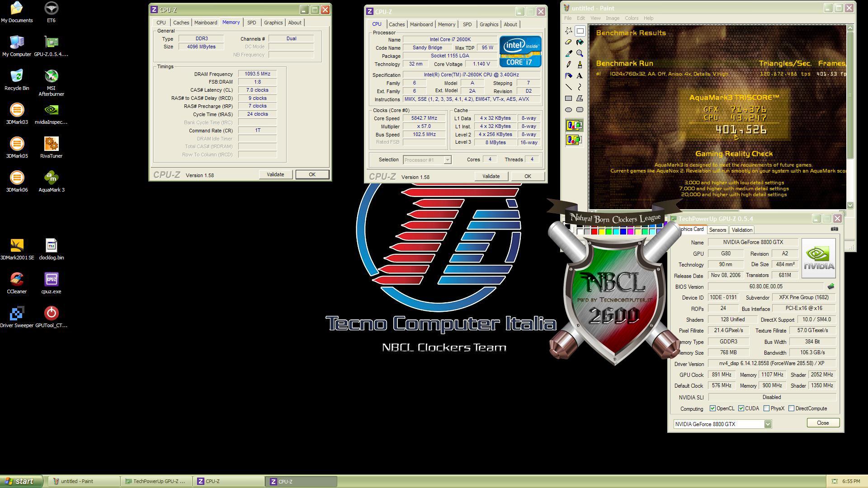Click the Close button in GPU-Z
The image size is (868, 488).
[823, 423]
